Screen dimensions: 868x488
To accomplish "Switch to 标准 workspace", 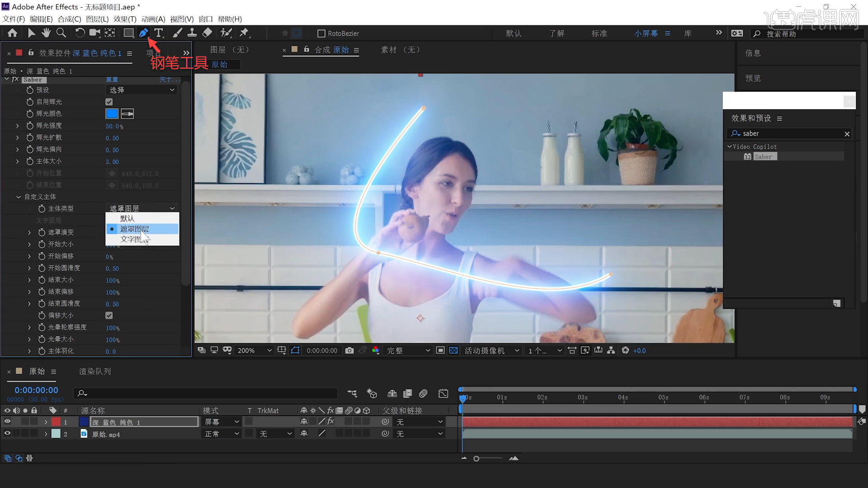I will (599, 33).
